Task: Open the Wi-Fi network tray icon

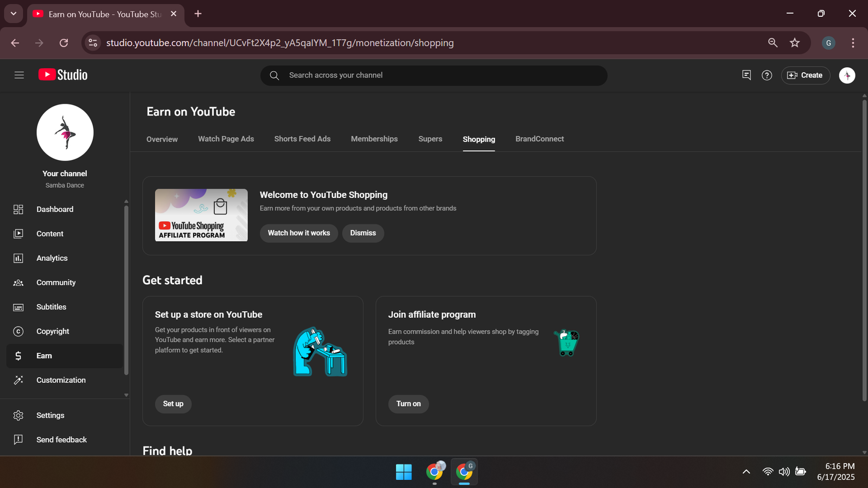Action: (x=768, y=472)
